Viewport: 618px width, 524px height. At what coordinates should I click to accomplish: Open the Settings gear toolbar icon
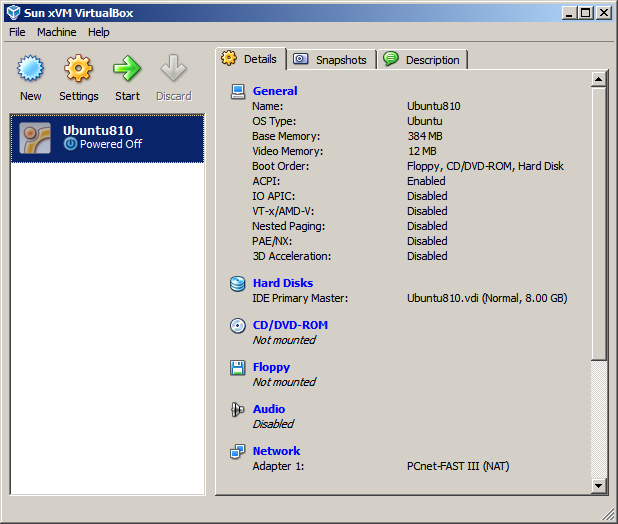tap(78, 68)
